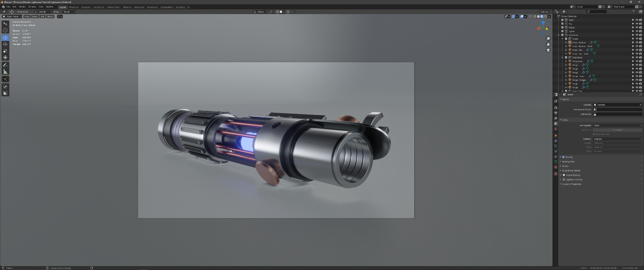
Task: Click the navigation axis gizmo
Action: [543, 28]
